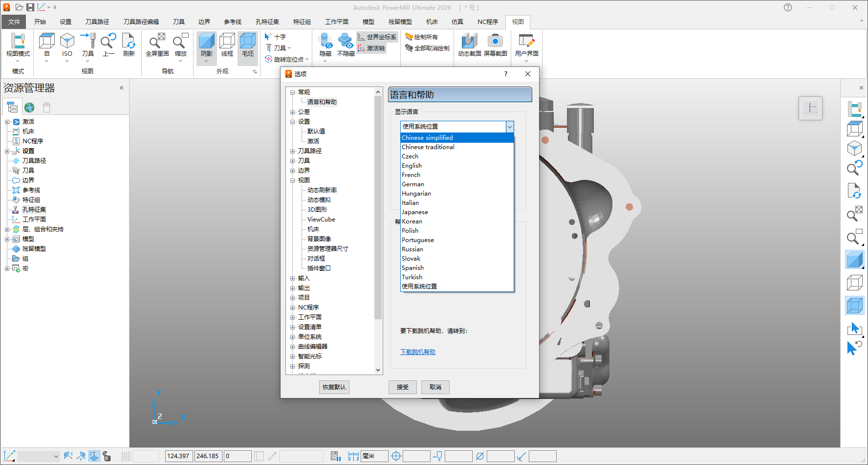868x465 pixels.
Task: Click the 上 ViewCube face
Action: point(810,108)
